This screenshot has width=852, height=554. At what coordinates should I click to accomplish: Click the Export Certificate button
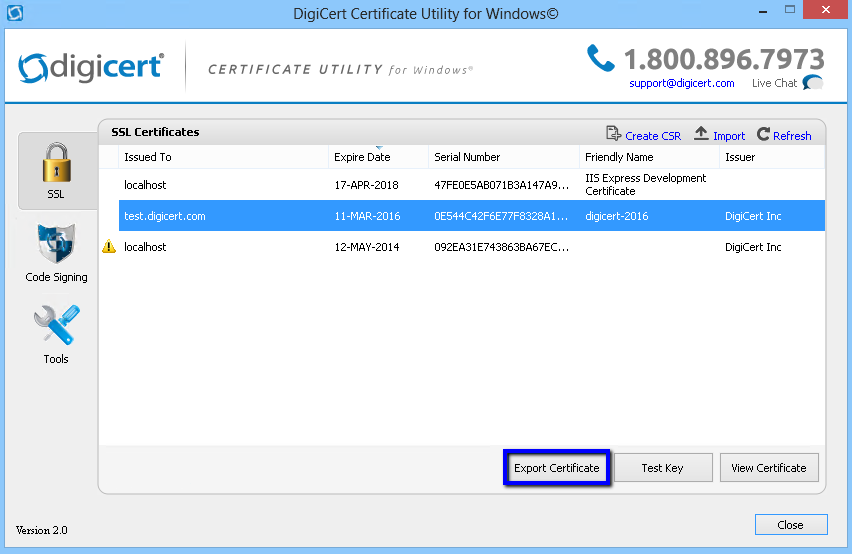click(x=557, y=468)
